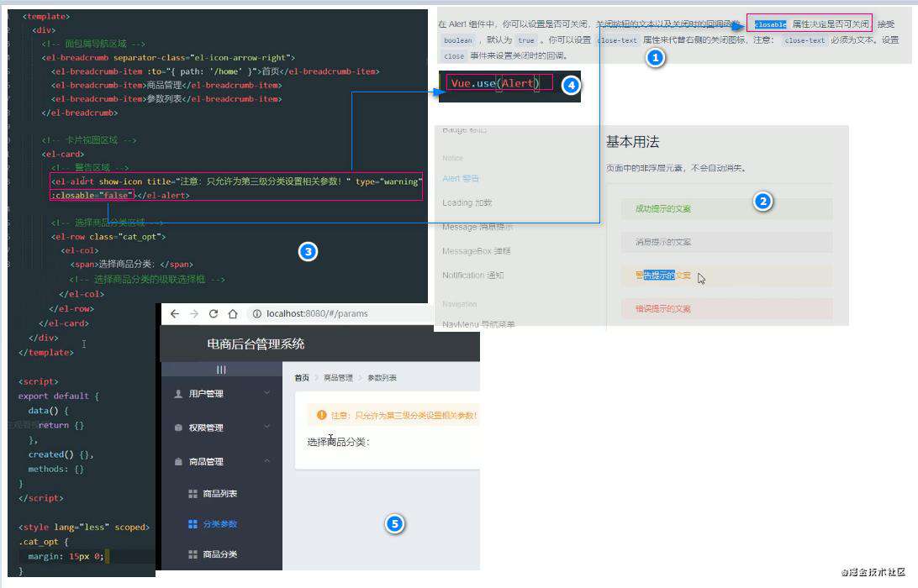918x588 pixels.
Task: Expand the 权限管理 submenu arrow
Action: click(x=267, y=427)
